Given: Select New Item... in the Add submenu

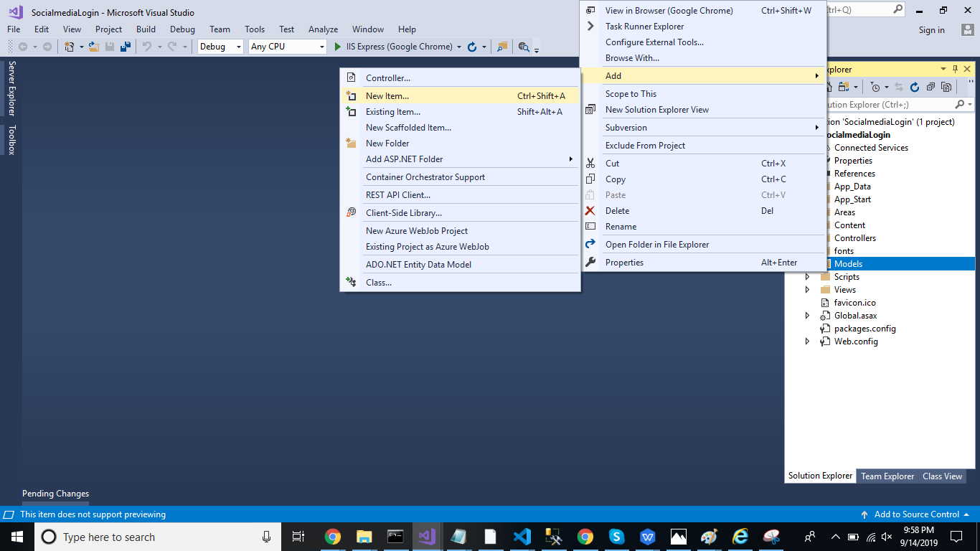Looking at the screenshot, I should (x=387, y=96).
